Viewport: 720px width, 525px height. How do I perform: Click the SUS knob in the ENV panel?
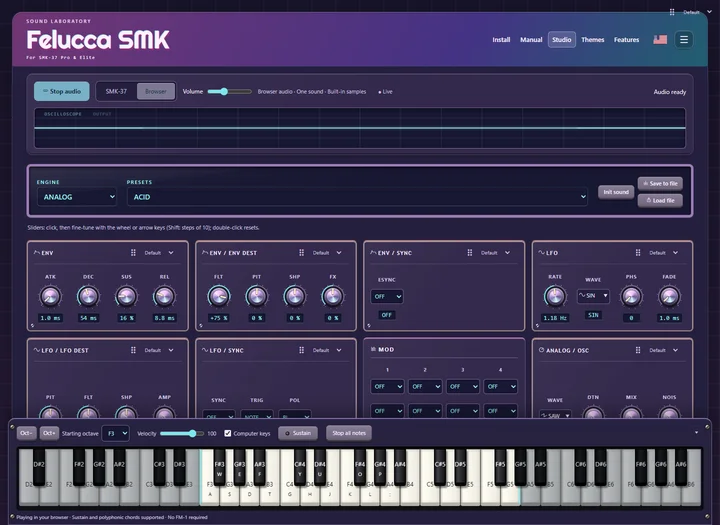(126, 296)
